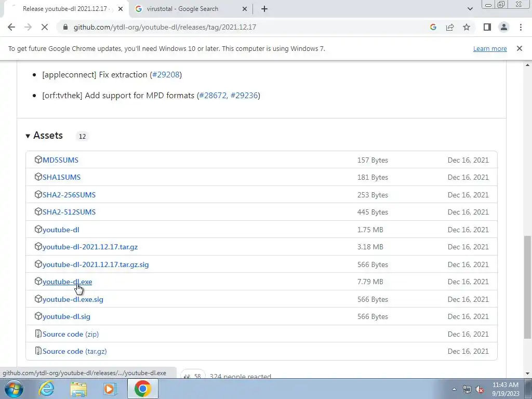This screenshot has height=399, width=532.
Task: Dismiss the Chrome update notification bar
Action: [519, 48]
